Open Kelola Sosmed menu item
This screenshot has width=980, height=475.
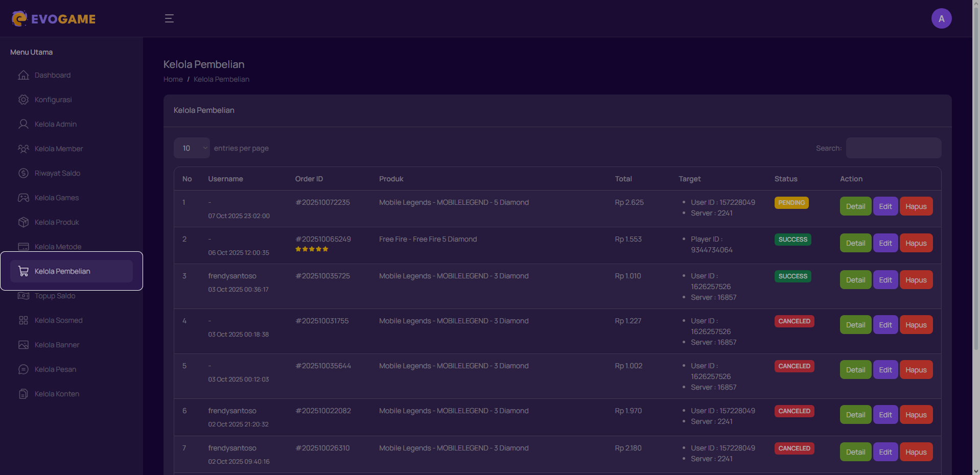tap(72, 320)
